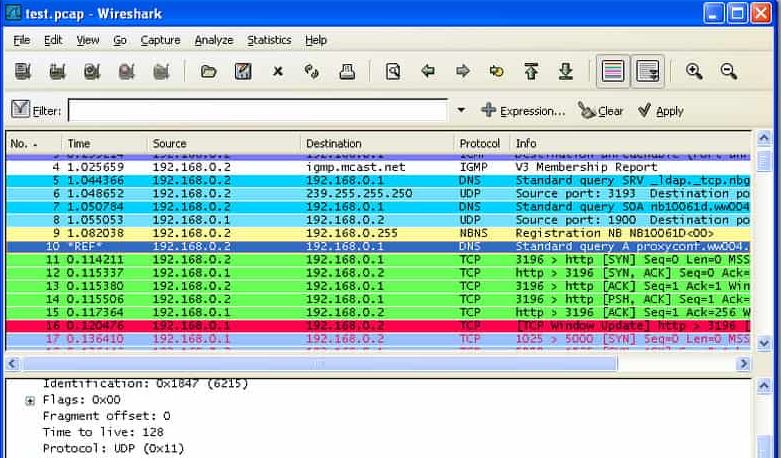This screenshot has height=458, width=781.
Task: Open the View menu
Action: click(x=88, y=40)
